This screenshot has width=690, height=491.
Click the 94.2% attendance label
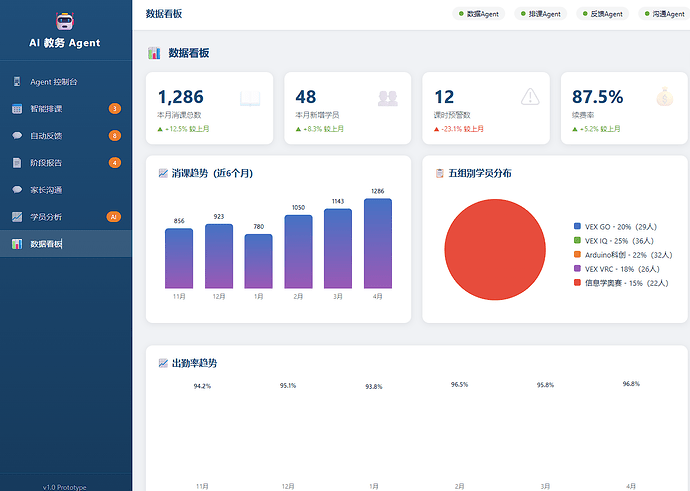[x=202, y=386]
